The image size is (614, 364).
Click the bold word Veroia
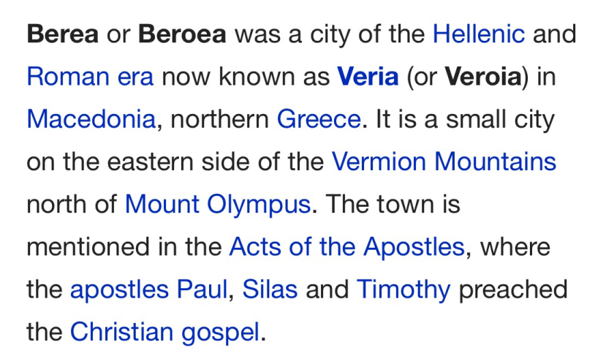[482, 77]
